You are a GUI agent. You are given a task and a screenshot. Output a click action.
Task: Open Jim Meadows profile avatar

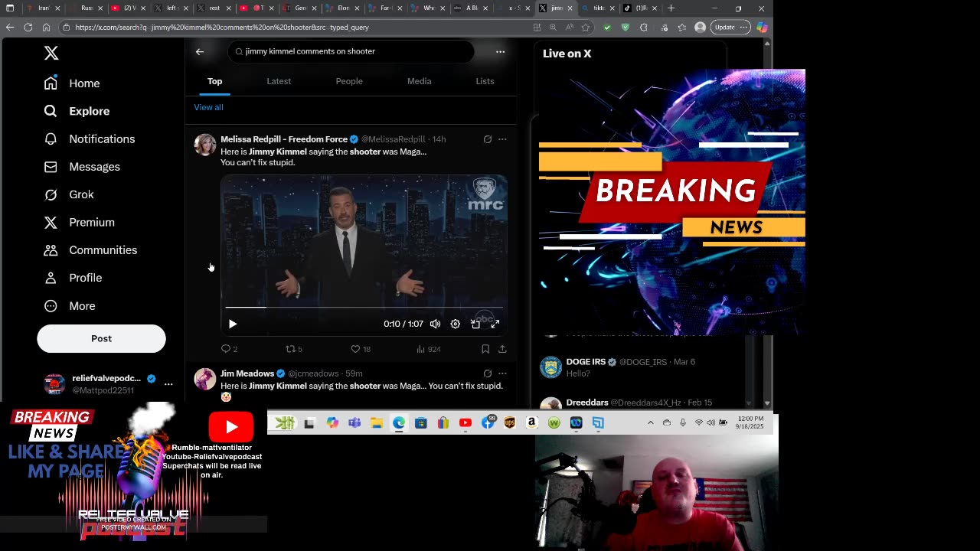point(204,379)
